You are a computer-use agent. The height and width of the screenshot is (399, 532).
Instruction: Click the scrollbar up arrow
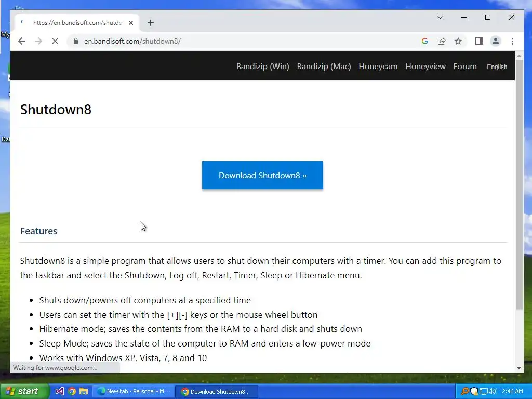(x=519, y=55)
